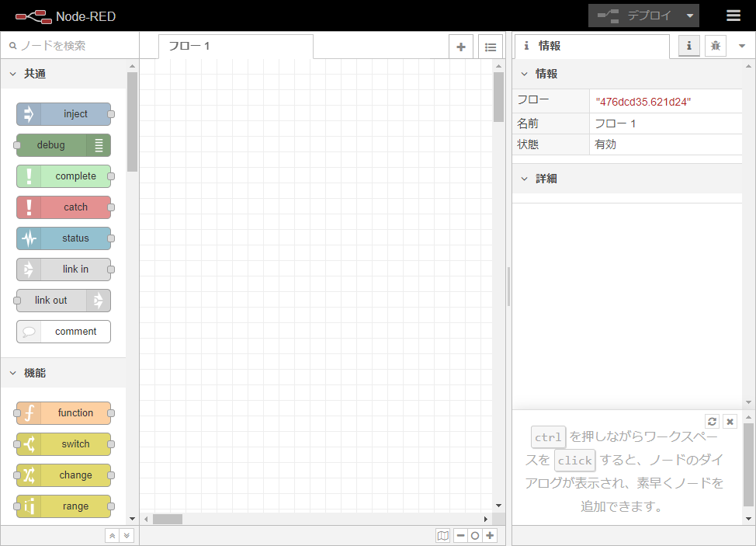Zoom in using the plus control
756x546 pixels.
pyautogui.click(x=490, y=535)
